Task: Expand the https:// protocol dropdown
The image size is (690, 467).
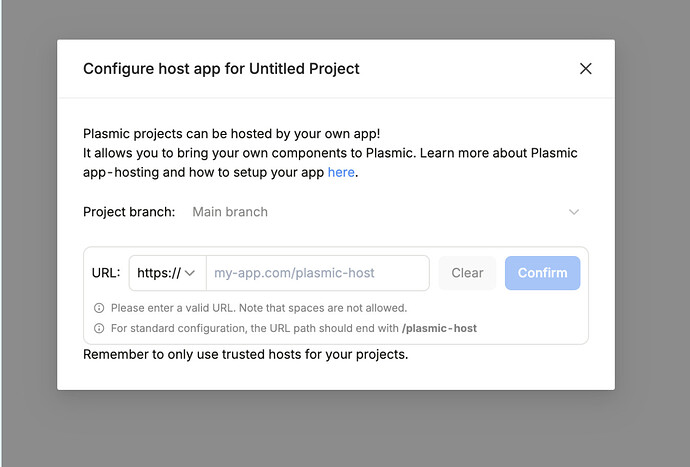Action: [167, 273]
